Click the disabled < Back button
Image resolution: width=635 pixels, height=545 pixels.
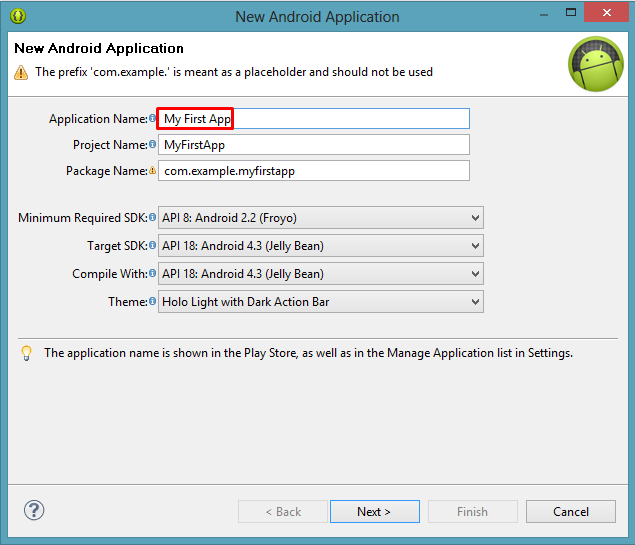(x=283, y=511)
